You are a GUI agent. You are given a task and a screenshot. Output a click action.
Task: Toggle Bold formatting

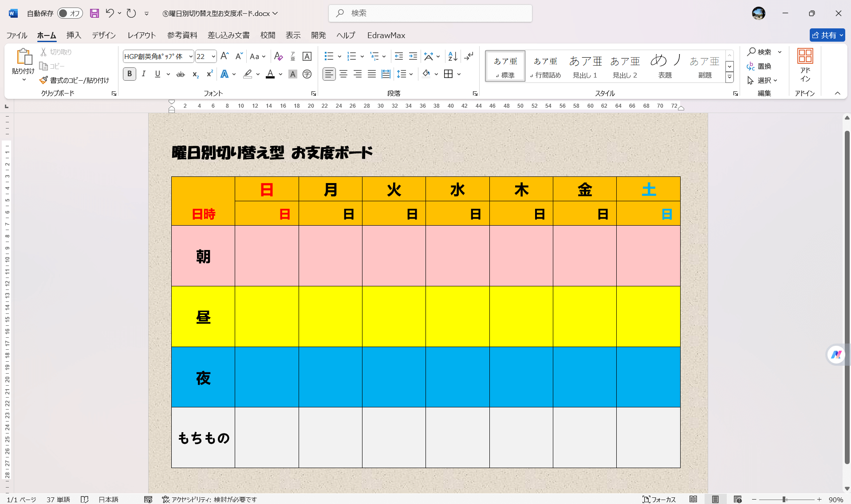(x=129, y=74)
